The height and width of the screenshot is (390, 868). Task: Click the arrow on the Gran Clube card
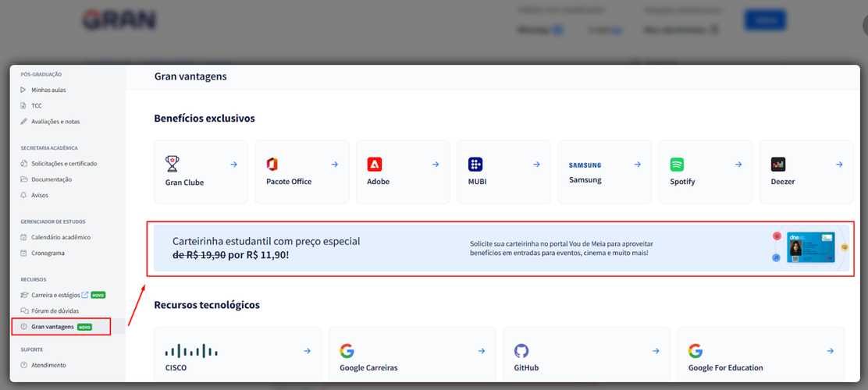point(233,165)
